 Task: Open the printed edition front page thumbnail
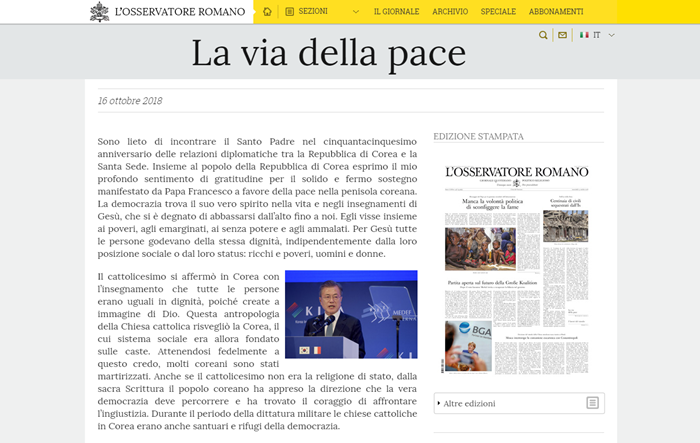coord(517,269)
